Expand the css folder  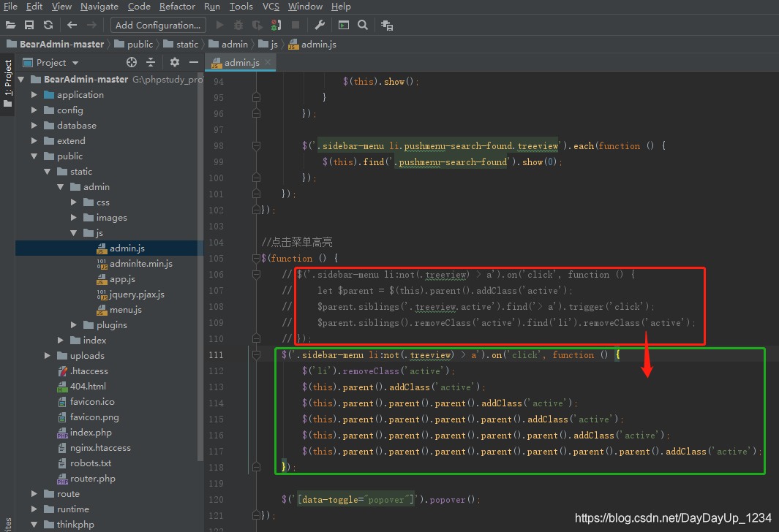tap(74, 202)
